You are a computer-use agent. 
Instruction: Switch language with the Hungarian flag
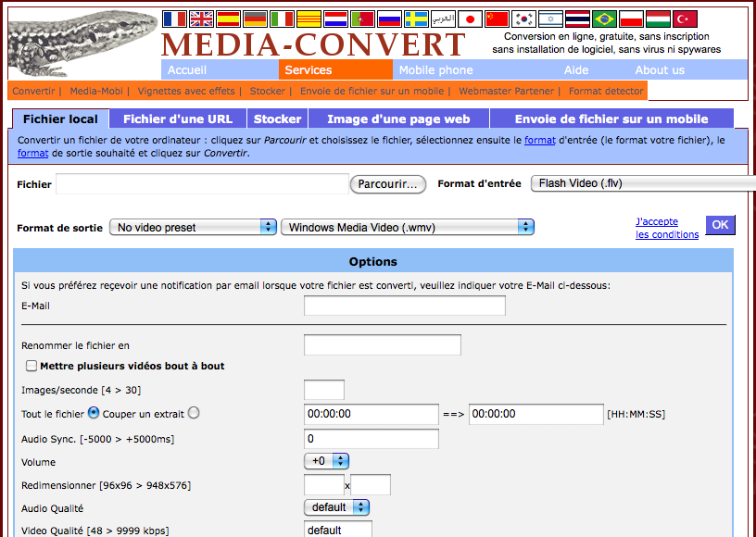[x=658, y=19]
